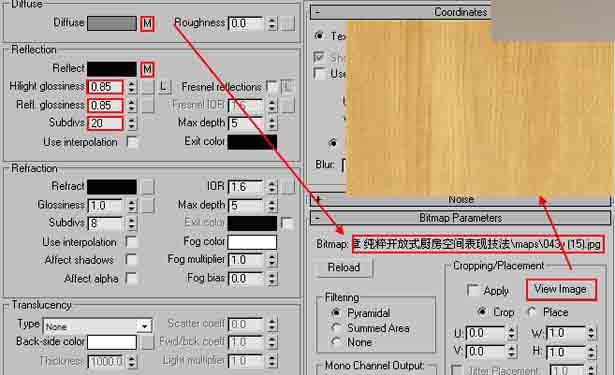Click the IOR map button

[x=288, y=187]
